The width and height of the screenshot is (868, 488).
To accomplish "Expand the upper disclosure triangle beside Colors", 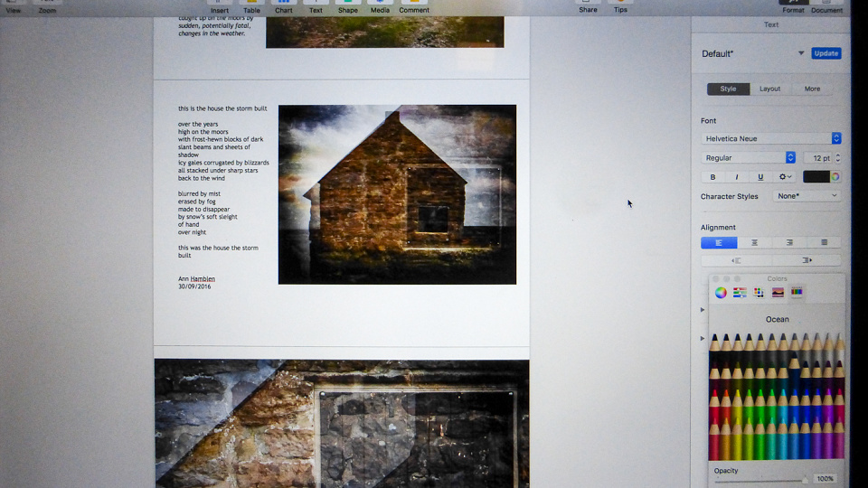I will click(x=703, y=310).
